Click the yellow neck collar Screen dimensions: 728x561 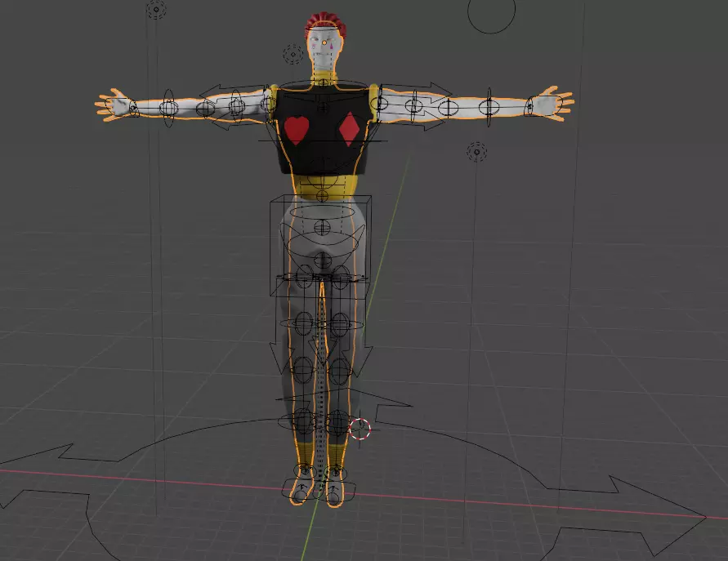tap(324, 79)
